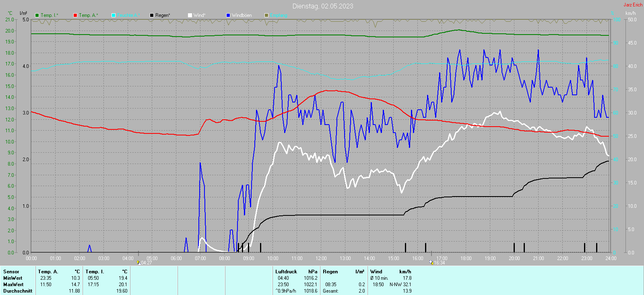Viewport: 644px width, 295px height.
Task: Click the 12:00 label on the time axis
Action: (x=321, y=258)
